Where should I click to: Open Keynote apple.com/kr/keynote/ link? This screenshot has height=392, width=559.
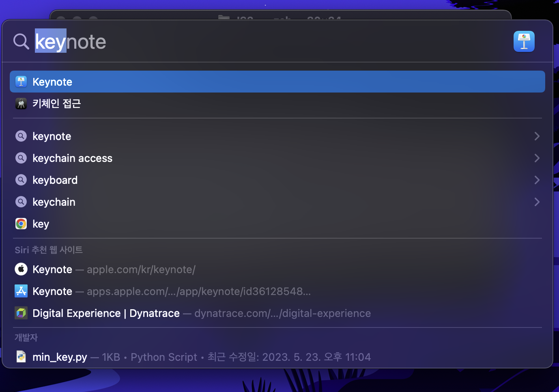277,269
